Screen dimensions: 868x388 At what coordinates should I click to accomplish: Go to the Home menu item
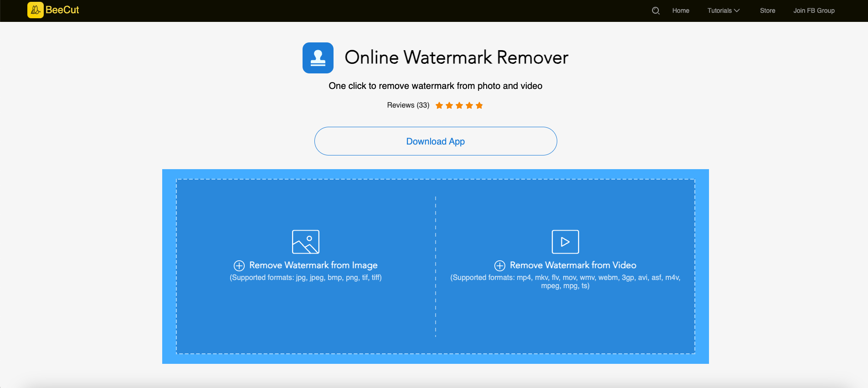click(681, 10)
